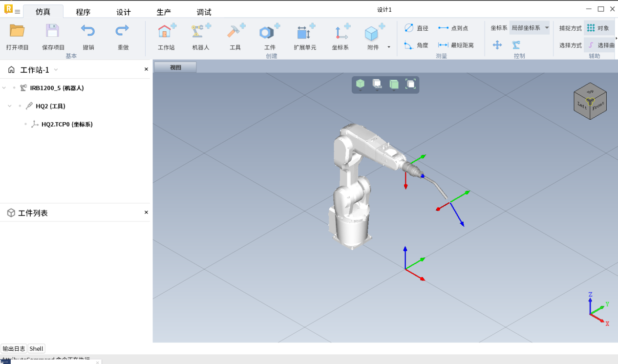Viewport: 618px width, 364px height.
Task: Click the 重做 (Redo) arrow icon
Action: coord(123,31)
